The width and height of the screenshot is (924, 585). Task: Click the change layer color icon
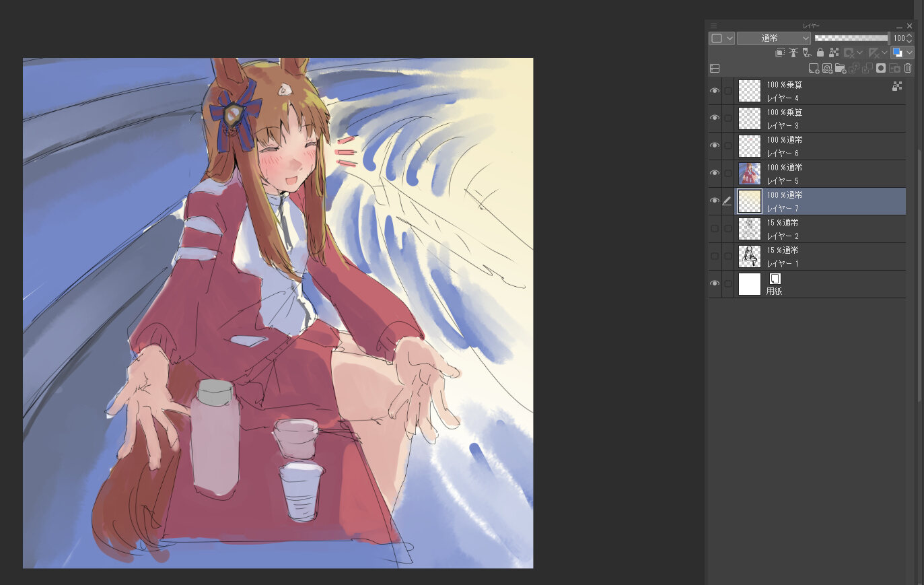coord(897,52)
